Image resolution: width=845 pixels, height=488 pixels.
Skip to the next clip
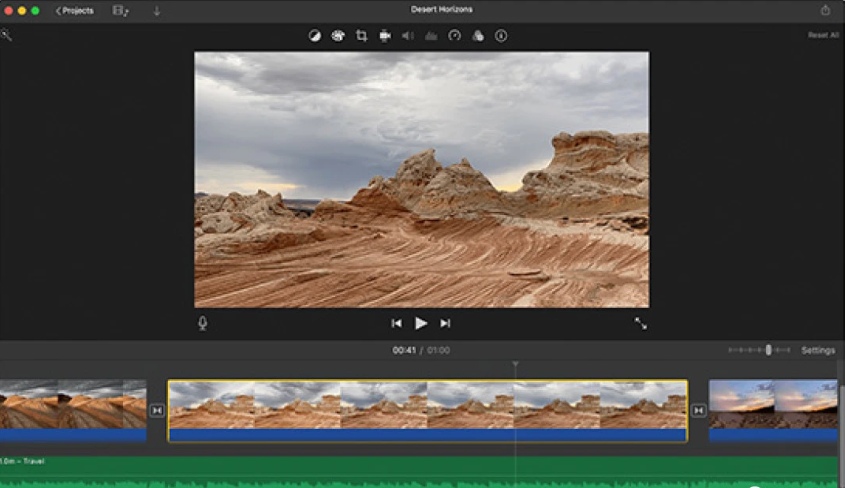click(446, 323)
